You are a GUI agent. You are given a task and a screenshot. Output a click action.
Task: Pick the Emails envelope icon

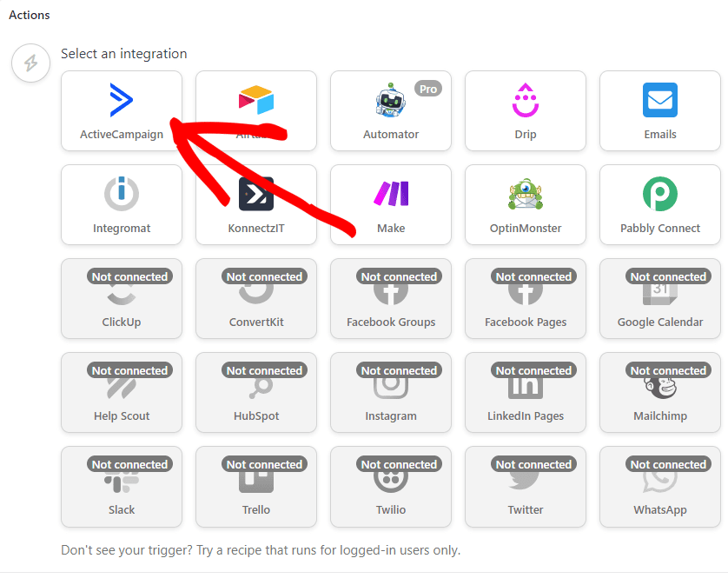coord(659,100)
